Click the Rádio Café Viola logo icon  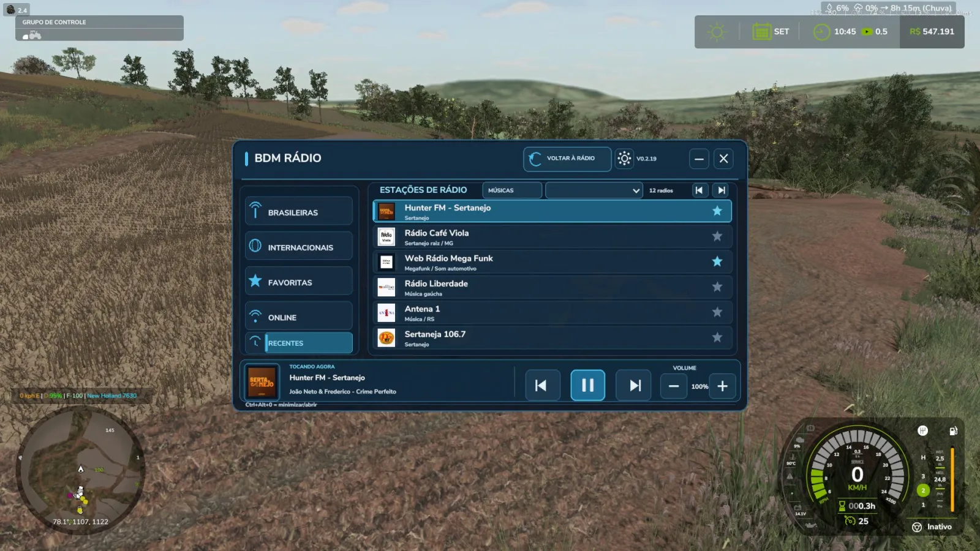click(x=386, y=237)
